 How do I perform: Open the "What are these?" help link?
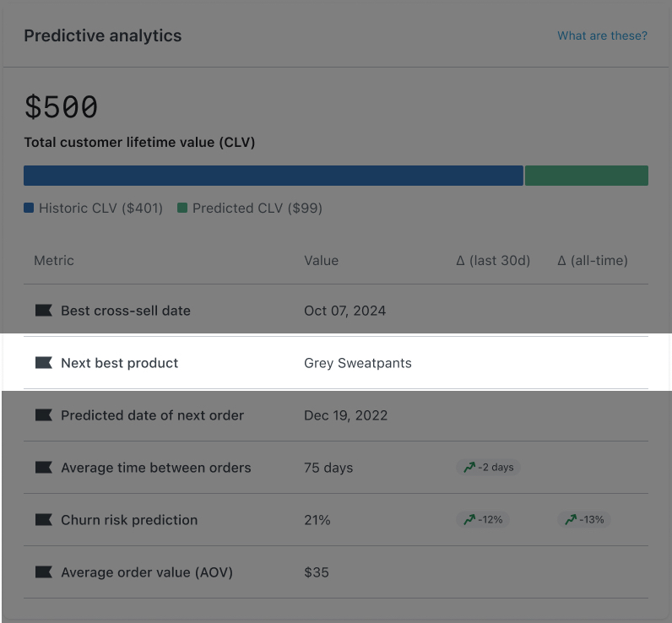602,36
